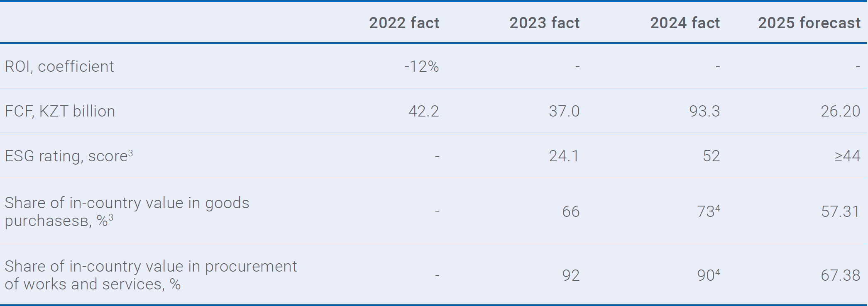Select the 67.38 works and services forecast
Screen dimensions: 868x306
tap(840, 275)
